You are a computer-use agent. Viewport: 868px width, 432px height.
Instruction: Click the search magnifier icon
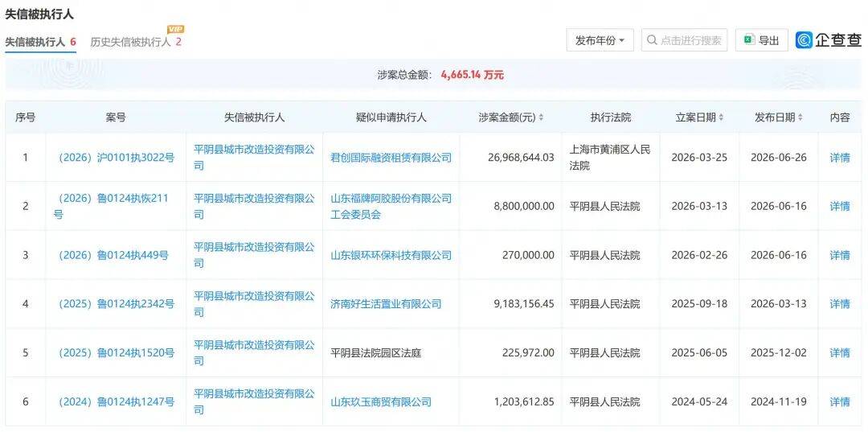click(x=652, y=40)
